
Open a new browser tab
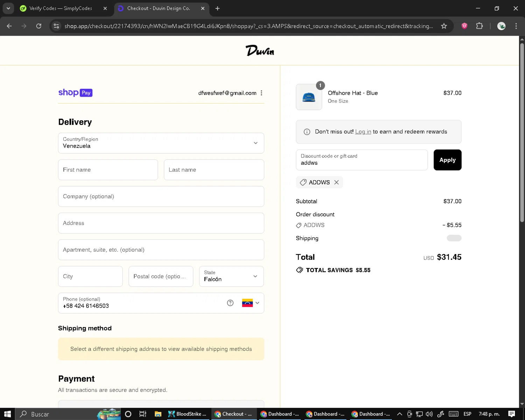coord(217,8)
